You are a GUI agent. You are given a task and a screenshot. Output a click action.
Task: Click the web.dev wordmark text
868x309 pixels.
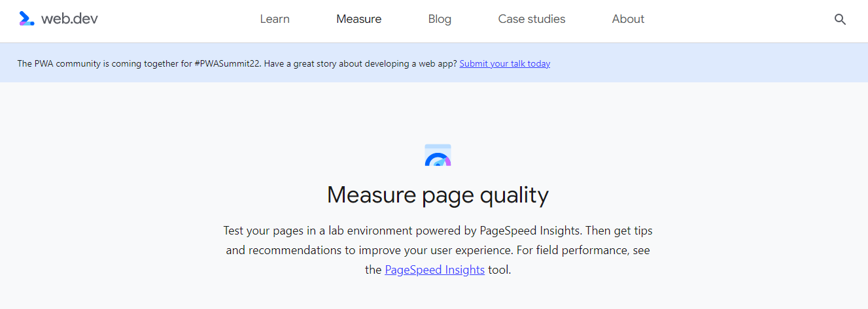coord(69,19)
